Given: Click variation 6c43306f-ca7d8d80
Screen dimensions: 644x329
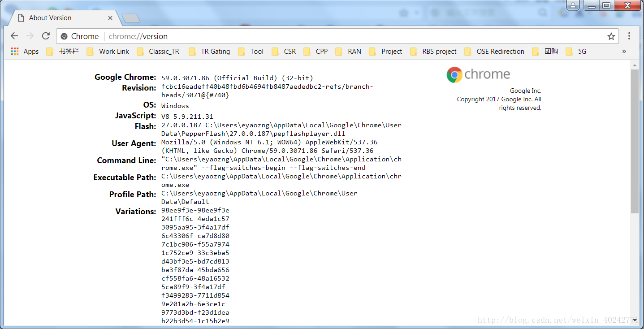Looking at the screenshot, I should click(x=195, y=236).
